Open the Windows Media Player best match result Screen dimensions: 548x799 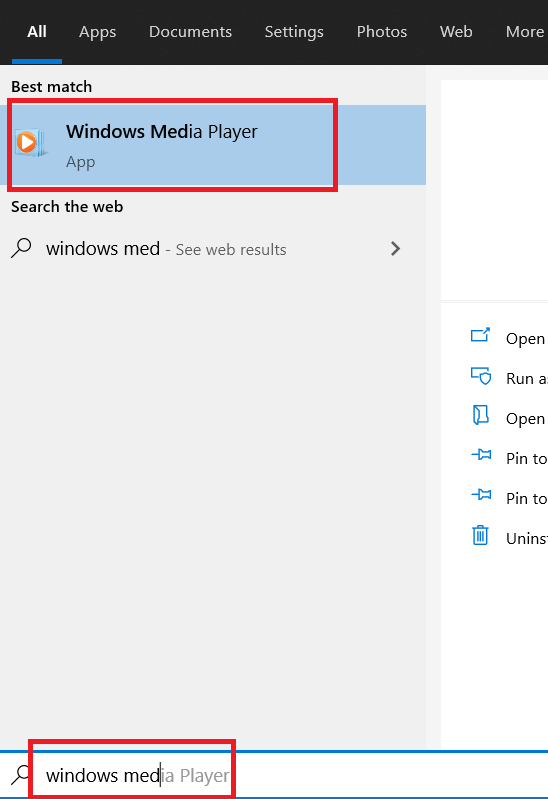pyautogui.click(x=213, y=145)
